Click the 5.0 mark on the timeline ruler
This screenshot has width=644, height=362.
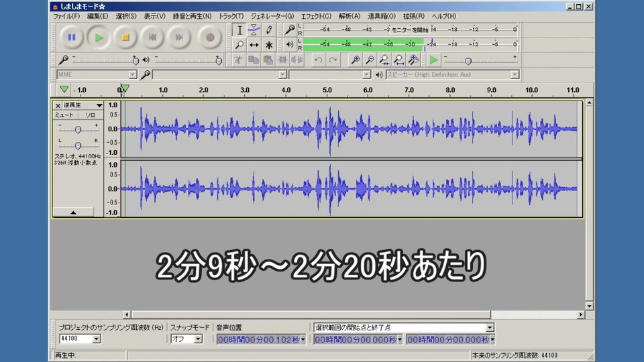coord(327,90)
